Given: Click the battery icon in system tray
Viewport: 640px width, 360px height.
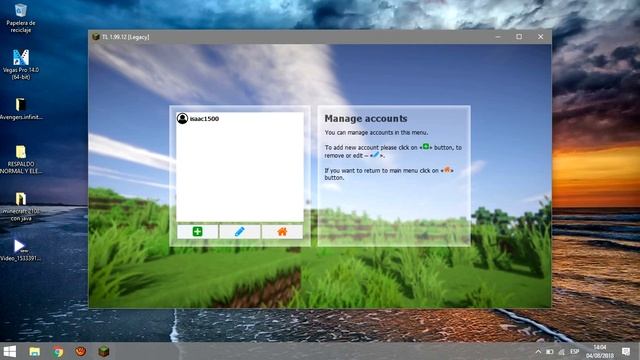Looking at the screenshot, I should tap(550, 351).
